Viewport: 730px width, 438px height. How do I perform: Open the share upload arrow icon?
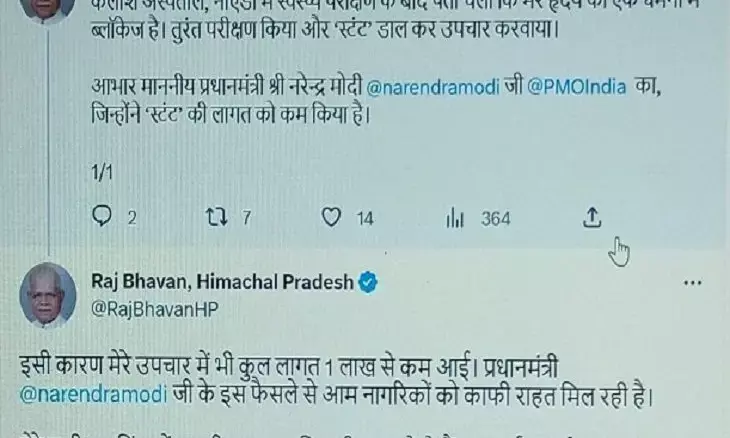592,217
